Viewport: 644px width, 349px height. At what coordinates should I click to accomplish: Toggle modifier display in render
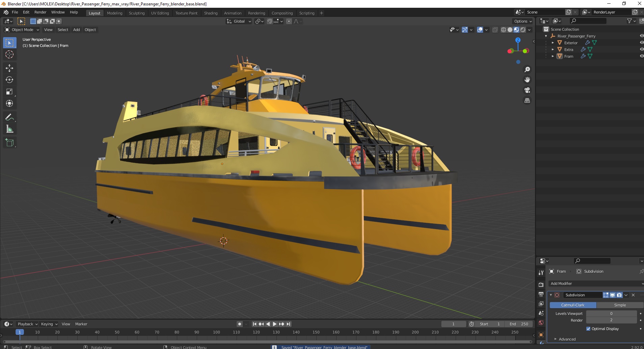point(619,295)
